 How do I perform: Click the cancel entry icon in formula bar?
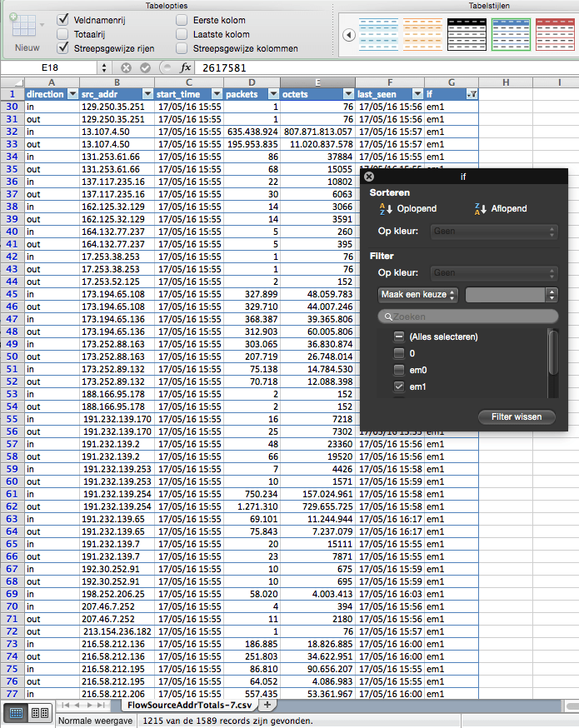[126, 67]
